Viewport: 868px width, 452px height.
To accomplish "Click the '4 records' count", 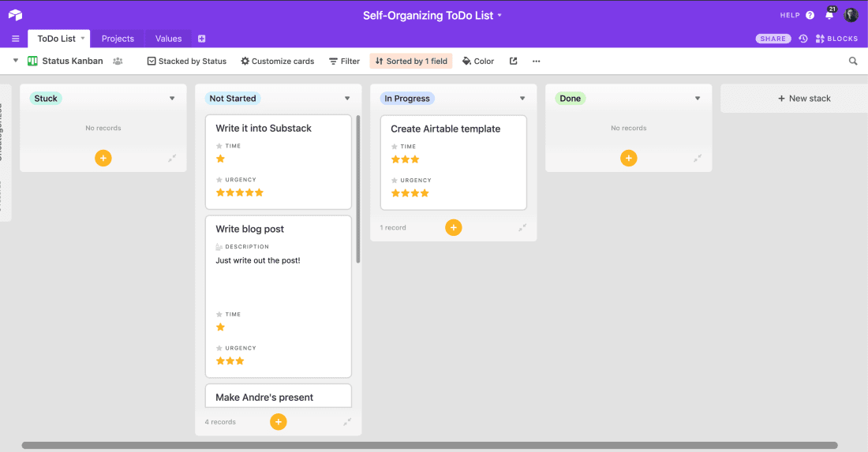I will (220, 422).
